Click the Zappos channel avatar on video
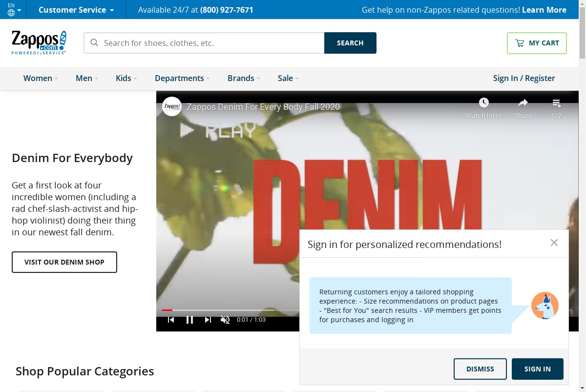The image size is (586, 392). click(172, 106)
